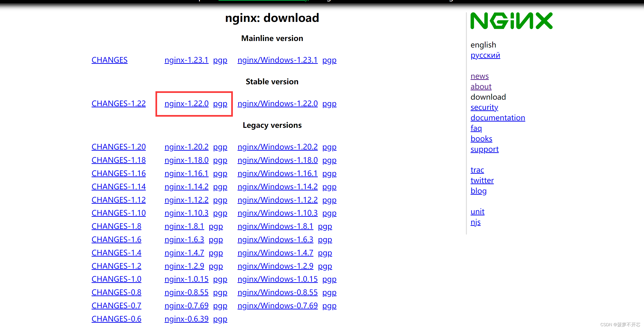Screen dimensions: 644x329
Task: Open the faq page
Action: (476, 128)
